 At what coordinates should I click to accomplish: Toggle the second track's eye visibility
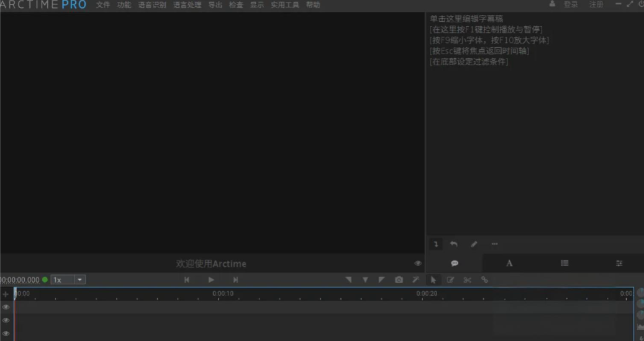(6, 321)
